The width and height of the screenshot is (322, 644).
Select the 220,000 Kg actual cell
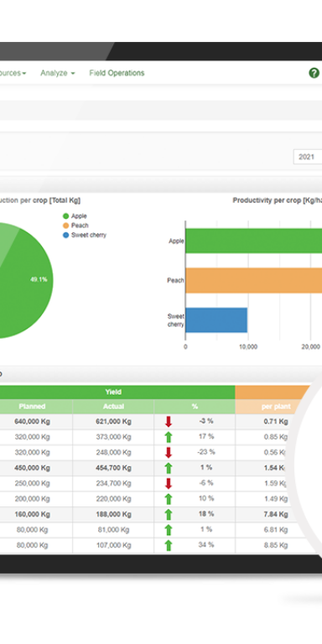(x=113, y=499)
